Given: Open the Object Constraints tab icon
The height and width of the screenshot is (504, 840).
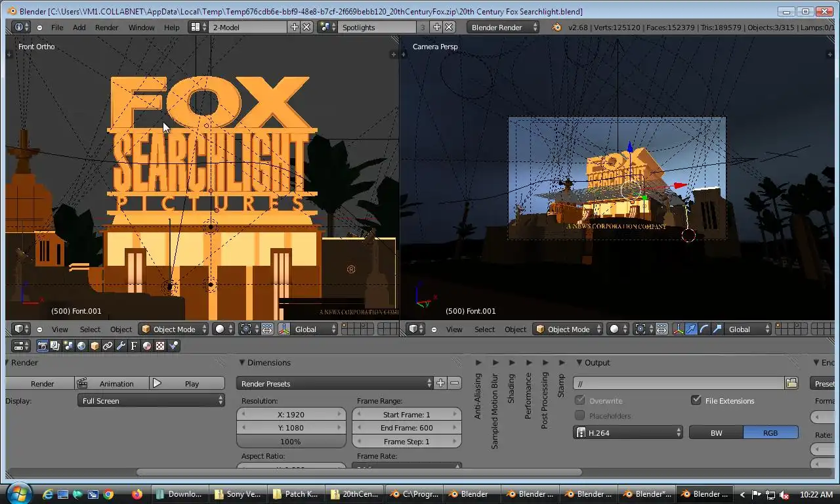Looking at the screenshot, I should [x=108, y=346].
